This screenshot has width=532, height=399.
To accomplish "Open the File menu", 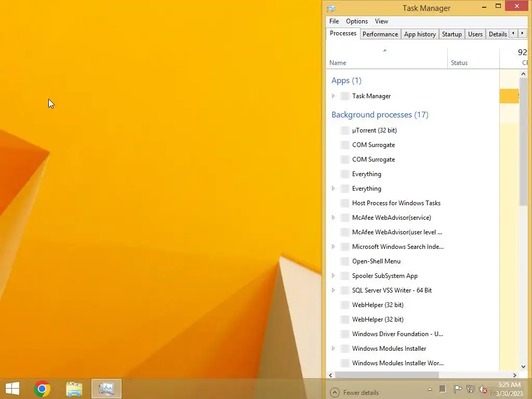I will point(334,21).
